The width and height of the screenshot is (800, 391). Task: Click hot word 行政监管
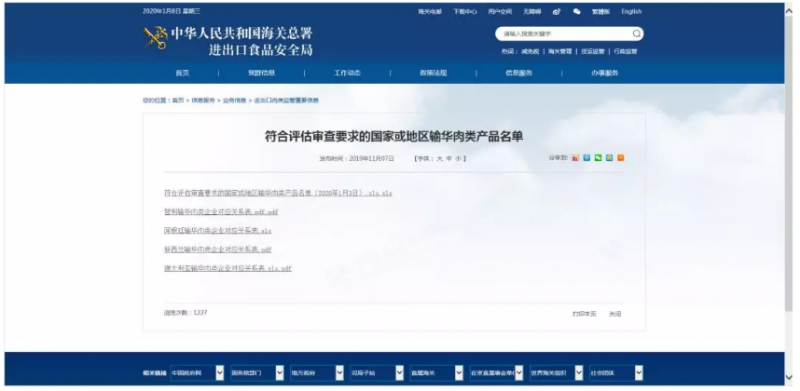pos(625,52)
